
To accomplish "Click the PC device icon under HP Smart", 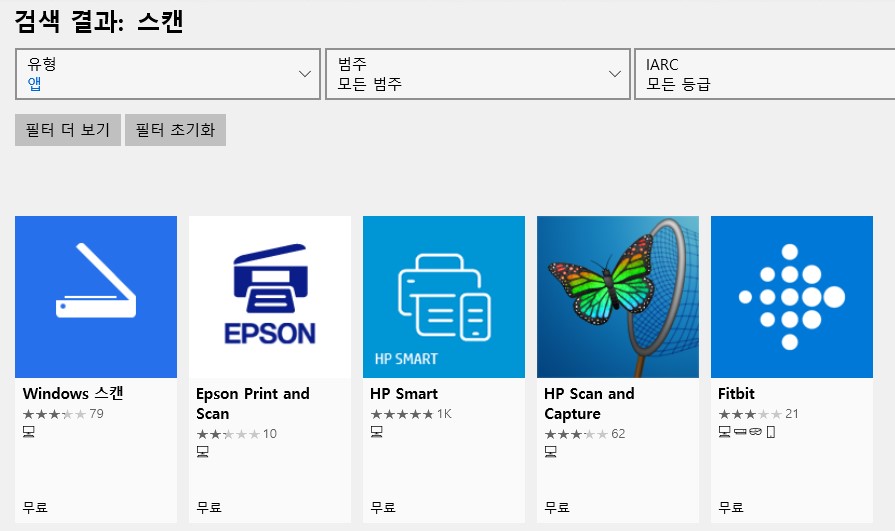I will (x=377, y=432).
